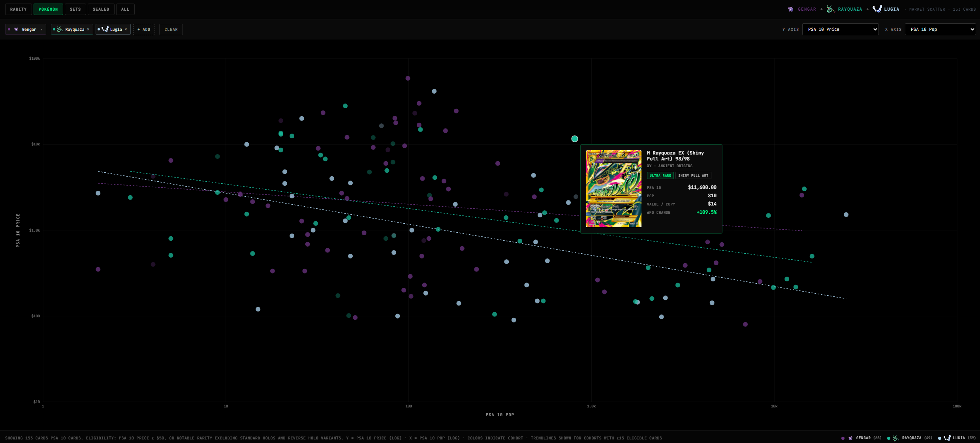Click the light blue dot on the Lugia chip
Image resolution: width=980 pixels, height=443 pixels.
coord(99,29)
